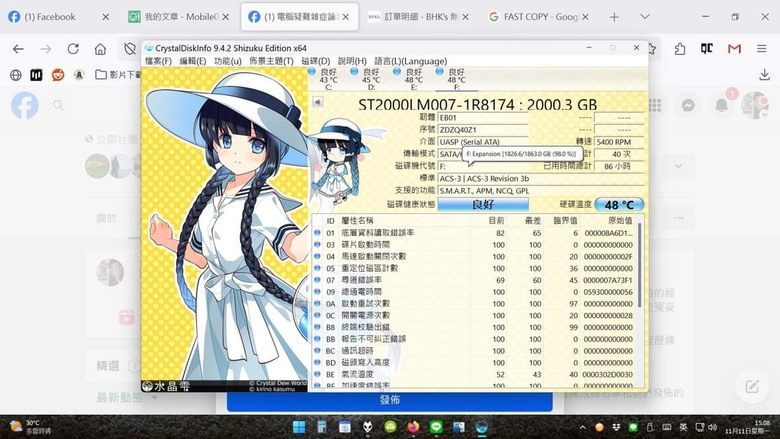
Task: Open LINE app from the taskbar
Action: pos(436,427)
